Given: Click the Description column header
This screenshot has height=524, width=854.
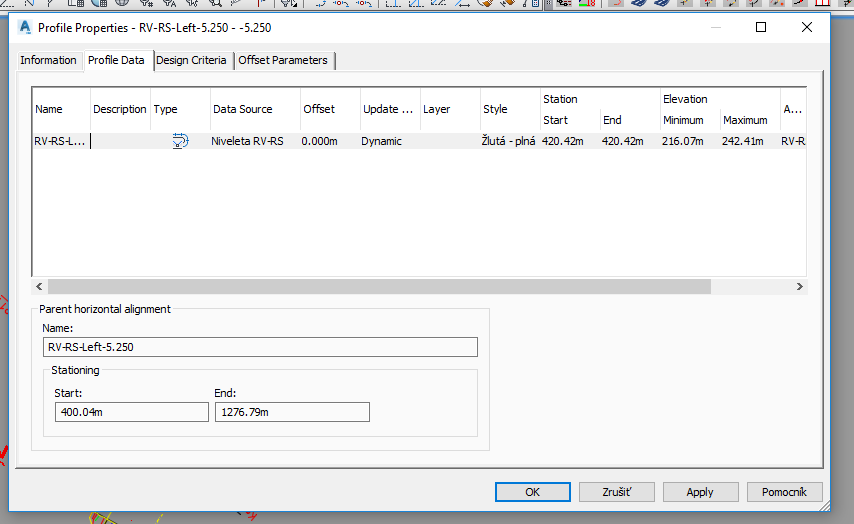Looking at the screenshot, I should coord(120,109).
